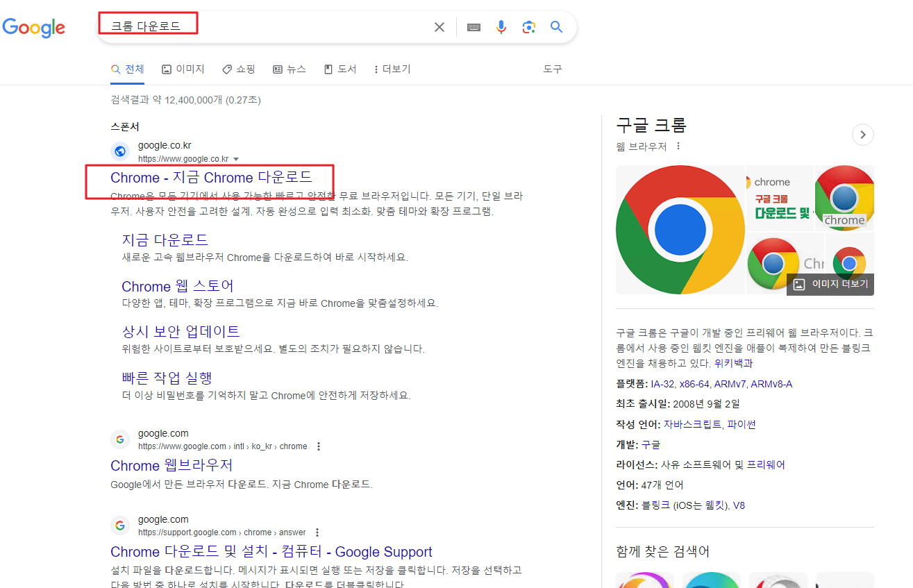Screen dimensions: 913x588
Task: Open the large Chrome logo image
Action: tap(680, 230)
